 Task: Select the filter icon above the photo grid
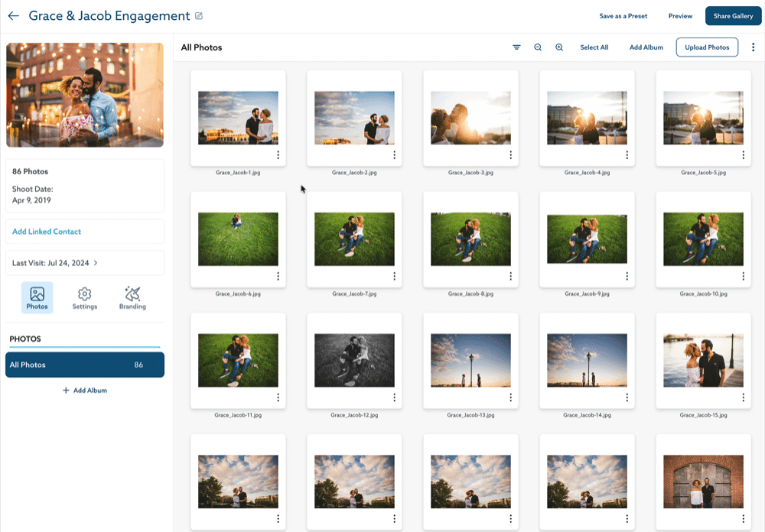[516, 47]
